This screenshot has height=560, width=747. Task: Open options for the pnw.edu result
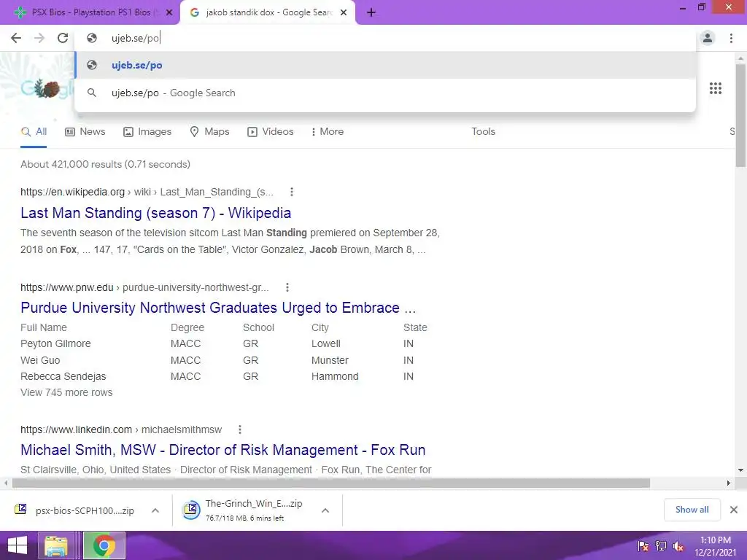pyautogui.click(x=287, y=287)
